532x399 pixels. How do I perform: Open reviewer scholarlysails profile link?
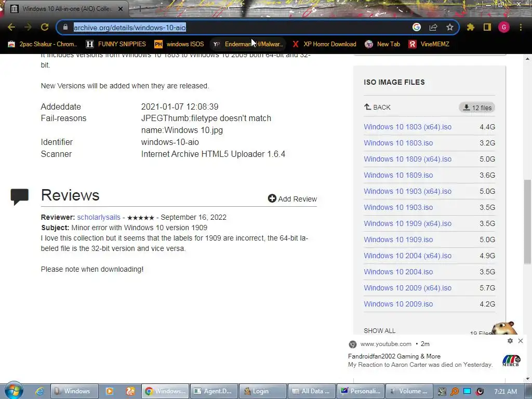[99, 217]
